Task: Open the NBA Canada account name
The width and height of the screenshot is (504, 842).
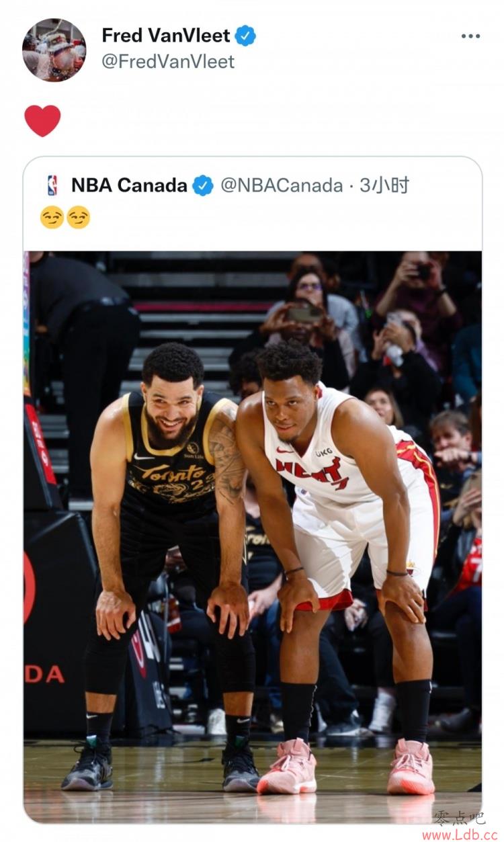Action: pos(129,185)
